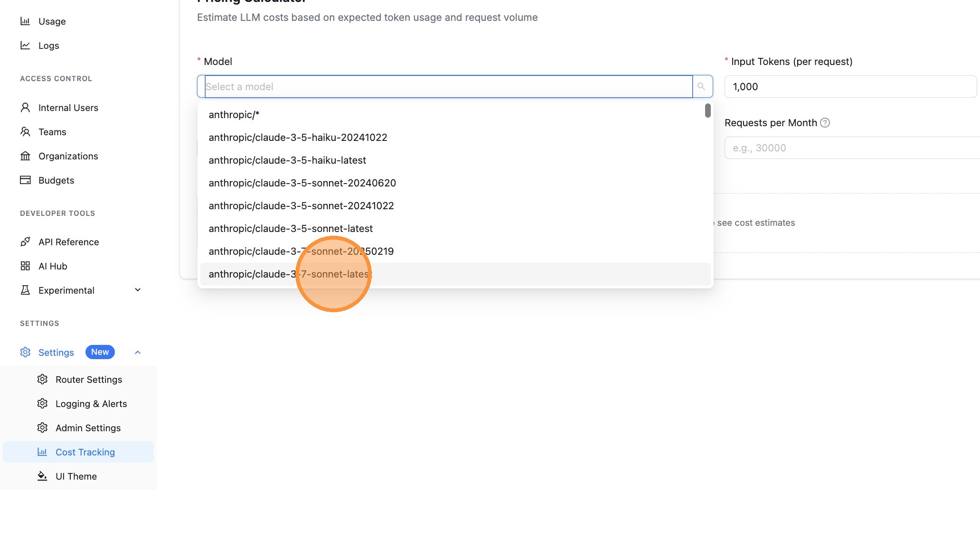Viewport: 980px width, 547px height.
Task: Click the AI Hub grid icon
Action: click(25, 266)
